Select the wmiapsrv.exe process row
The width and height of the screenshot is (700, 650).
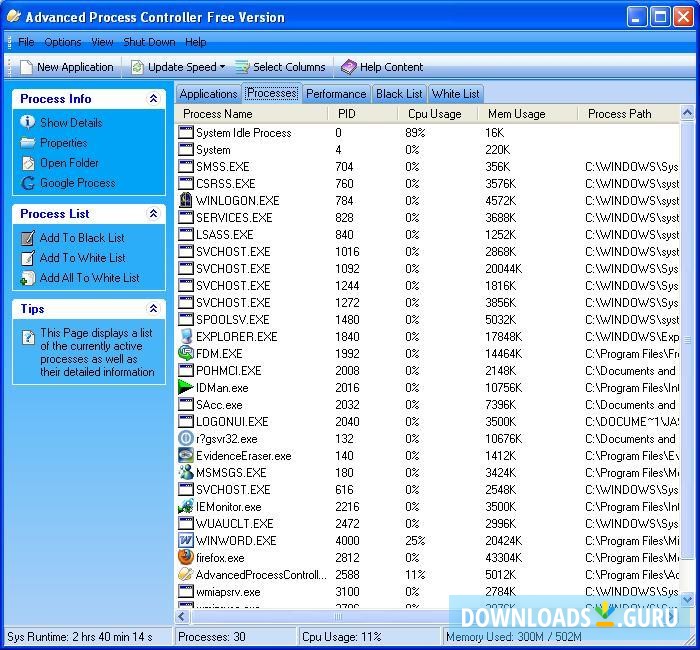pyautogui.click(x=428, y=592)
